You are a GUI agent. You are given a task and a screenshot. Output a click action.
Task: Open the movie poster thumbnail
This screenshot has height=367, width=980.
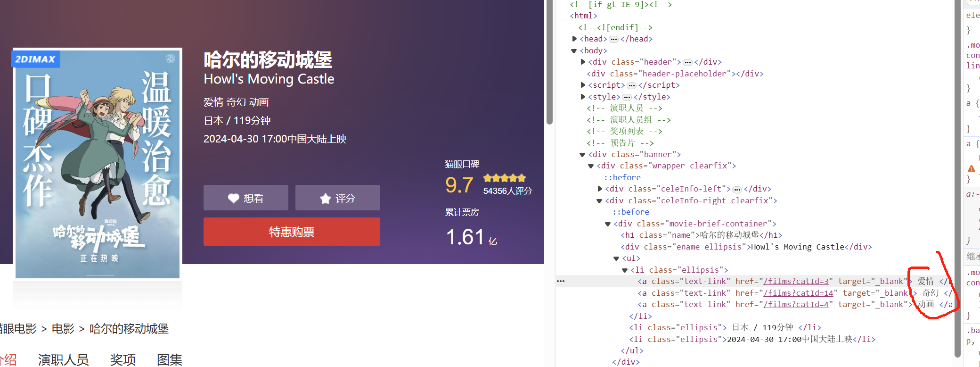[98, 163]
